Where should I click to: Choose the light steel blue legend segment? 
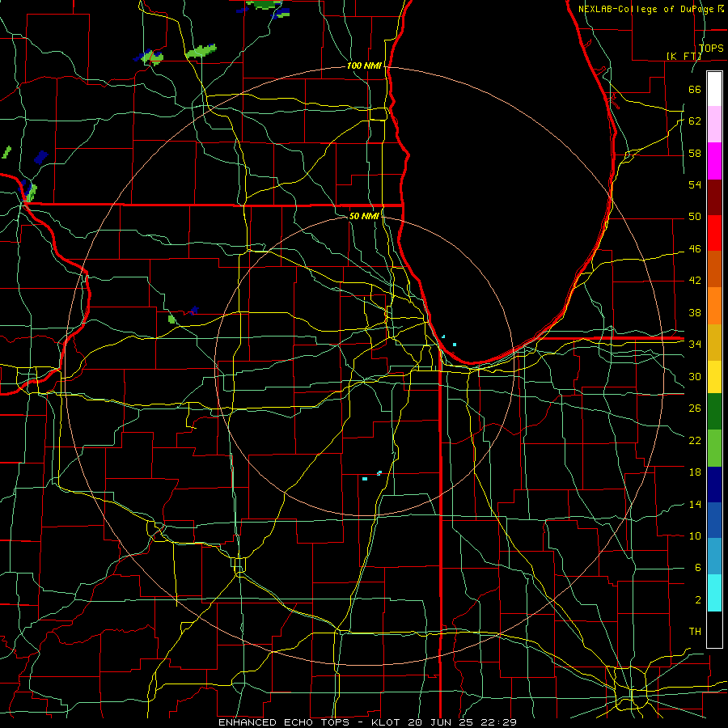pyautogui.click(x=714, y=557)
